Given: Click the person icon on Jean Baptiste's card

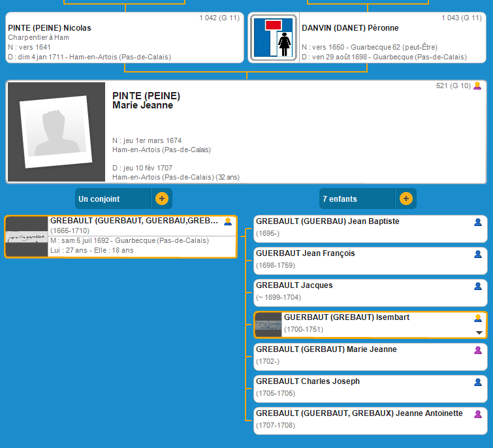Looking at the screenshot, I should point(478,223).
